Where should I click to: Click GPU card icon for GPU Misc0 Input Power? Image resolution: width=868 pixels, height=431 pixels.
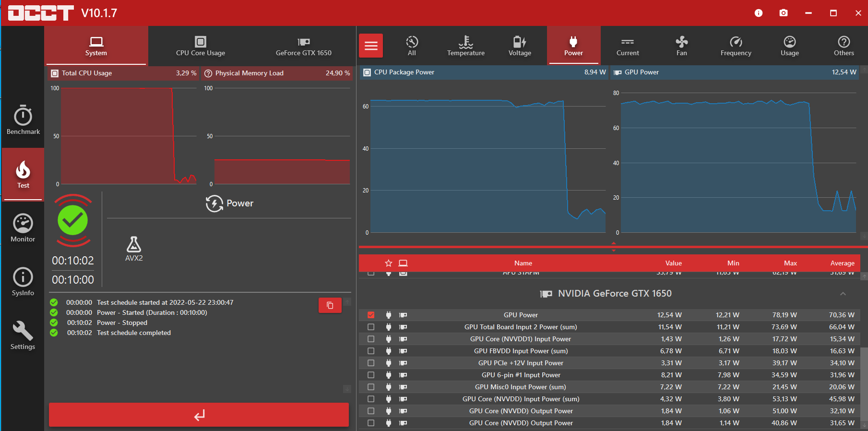coord(403,387)
